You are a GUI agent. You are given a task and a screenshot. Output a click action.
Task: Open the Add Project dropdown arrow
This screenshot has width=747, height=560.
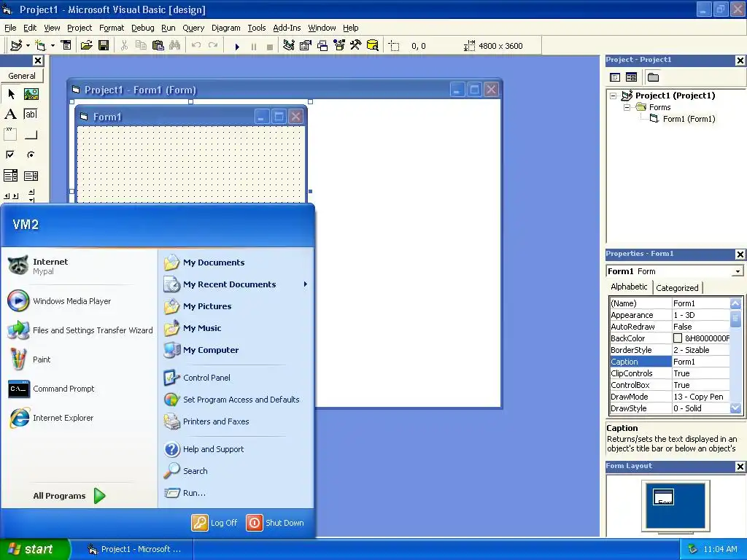click(28, 46)
